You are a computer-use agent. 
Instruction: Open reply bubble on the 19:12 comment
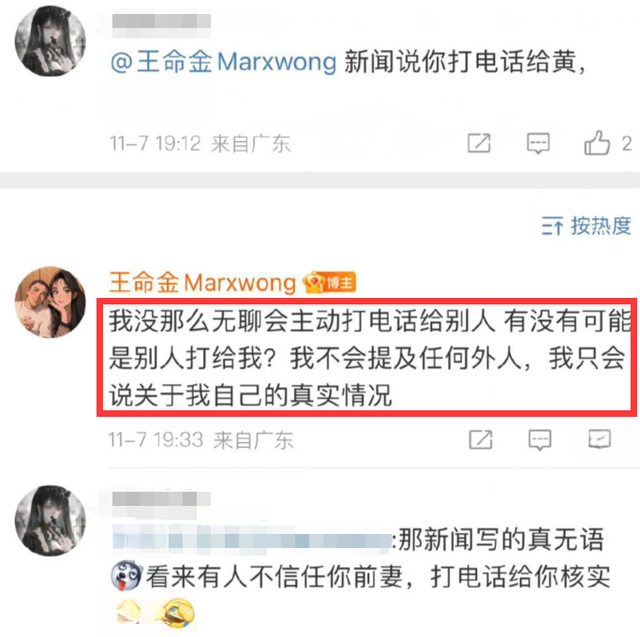click(x=538, y=143)
